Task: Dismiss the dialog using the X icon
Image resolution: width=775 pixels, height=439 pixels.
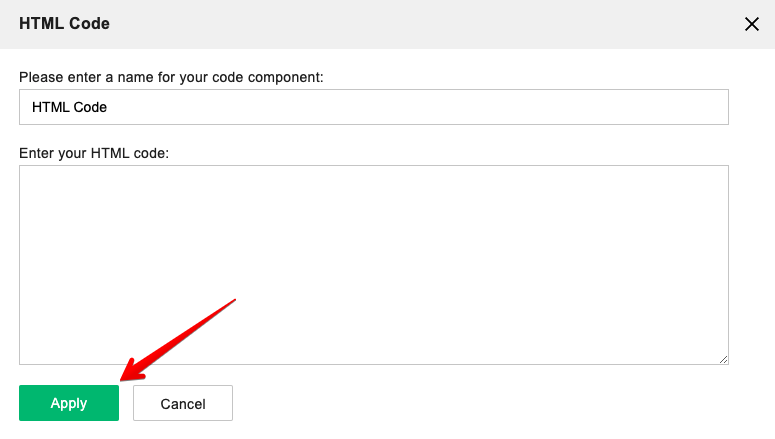Action: pos(752,24)
